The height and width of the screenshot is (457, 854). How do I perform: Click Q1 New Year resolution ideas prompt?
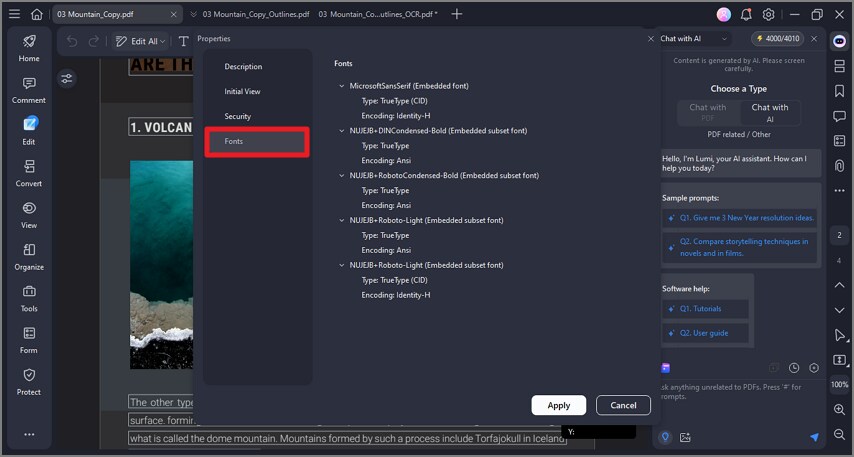(742, 218)
